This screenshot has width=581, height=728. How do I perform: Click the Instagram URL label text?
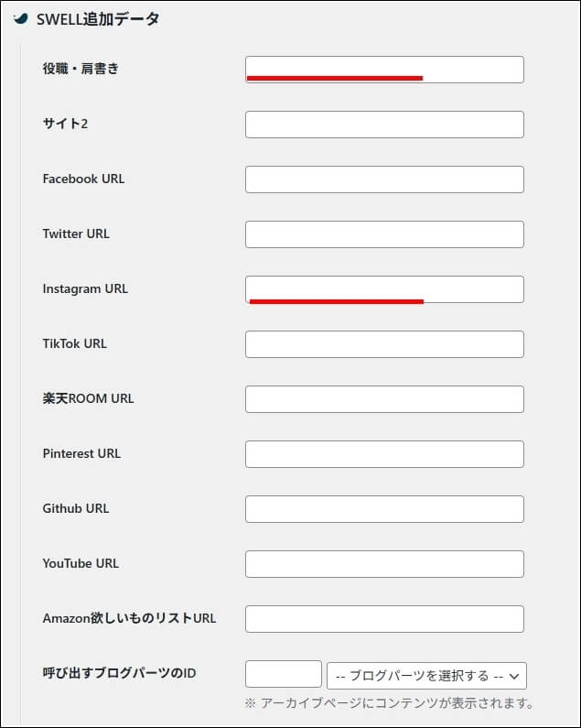pos(85,288)
